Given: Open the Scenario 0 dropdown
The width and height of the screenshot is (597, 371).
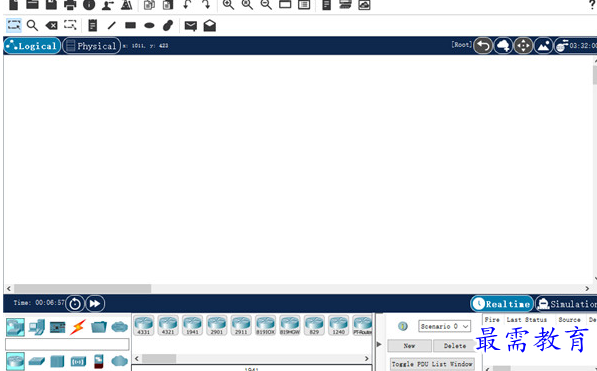Looking at the screenshot, I should coord(444,326).
